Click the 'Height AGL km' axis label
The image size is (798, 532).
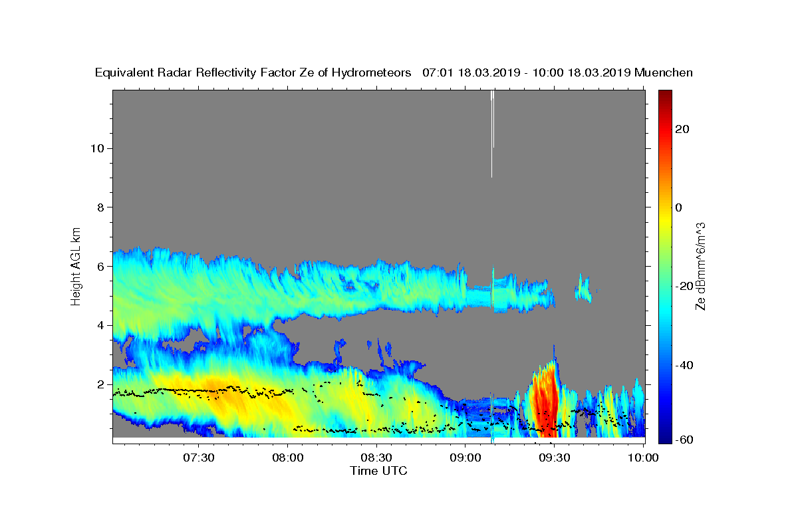(x=76, y=265)
